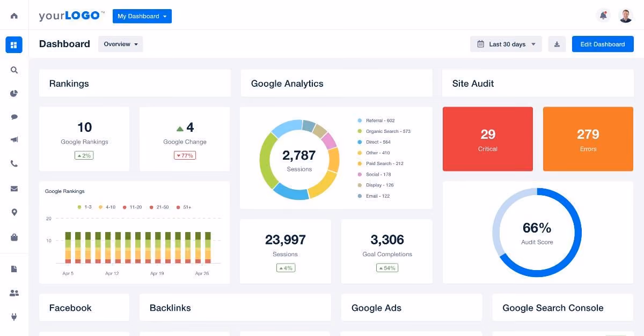Screen dimensions: 644x336
Task: Toggle Other - 410 legend entry
Action: 374,153
